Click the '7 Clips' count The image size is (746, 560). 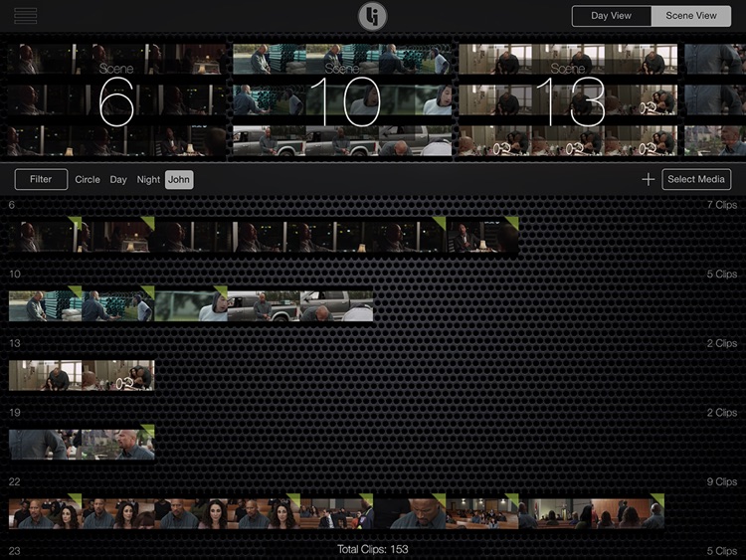click(x=722, y=205)
